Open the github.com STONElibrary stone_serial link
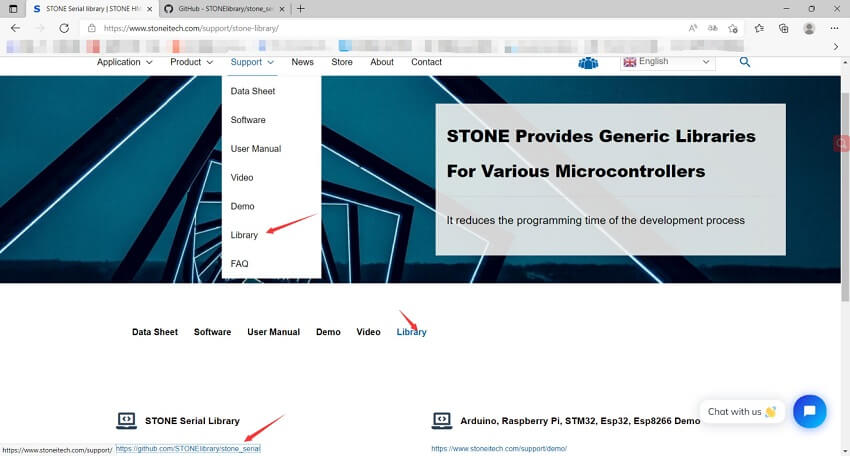 188,448
